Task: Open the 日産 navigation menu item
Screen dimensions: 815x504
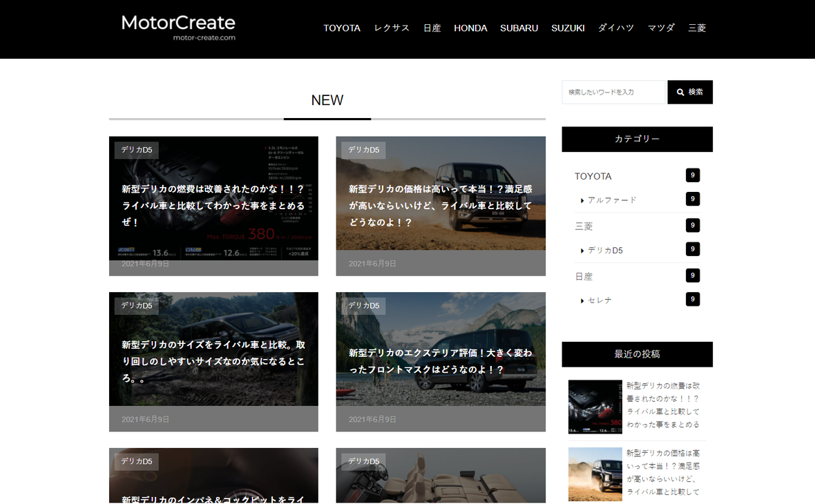Action: [432, 28]
